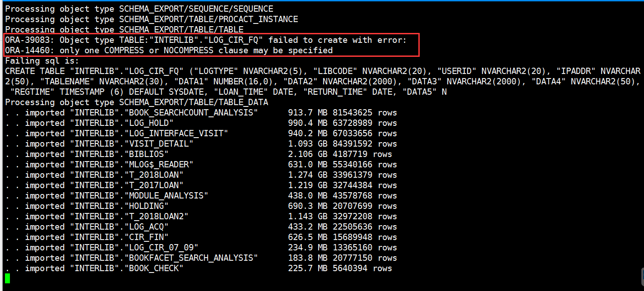Select SCHEMA_EXPORT/TABLE/TABLE_DATA object type text
The height and width of the screenshot is (291, 644).
pyautogui.click(x=194, y=102)
